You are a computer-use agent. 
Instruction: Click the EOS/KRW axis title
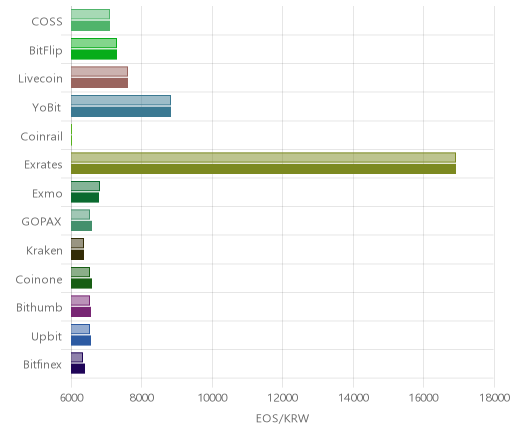[283, 418]
